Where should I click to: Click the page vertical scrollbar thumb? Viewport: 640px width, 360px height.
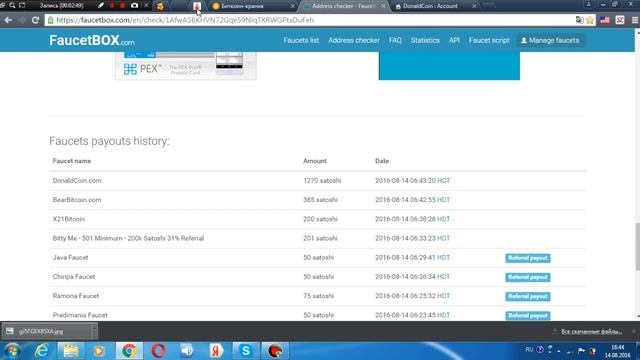(637, 247)
